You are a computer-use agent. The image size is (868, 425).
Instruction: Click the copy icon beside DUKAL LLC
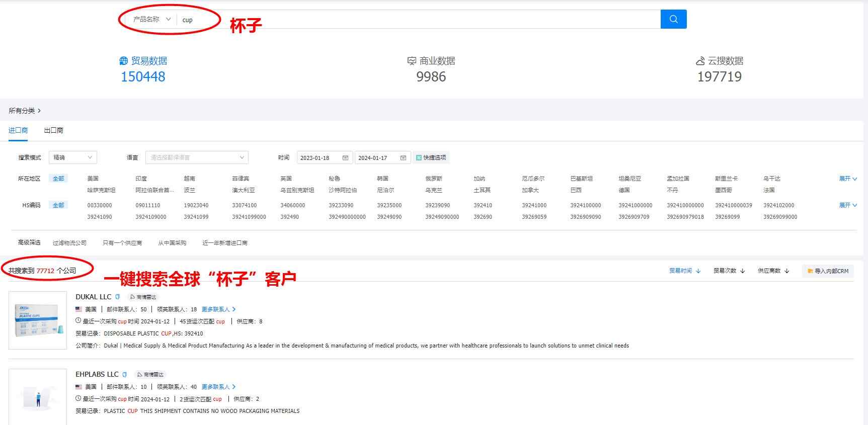click(118, 297)
